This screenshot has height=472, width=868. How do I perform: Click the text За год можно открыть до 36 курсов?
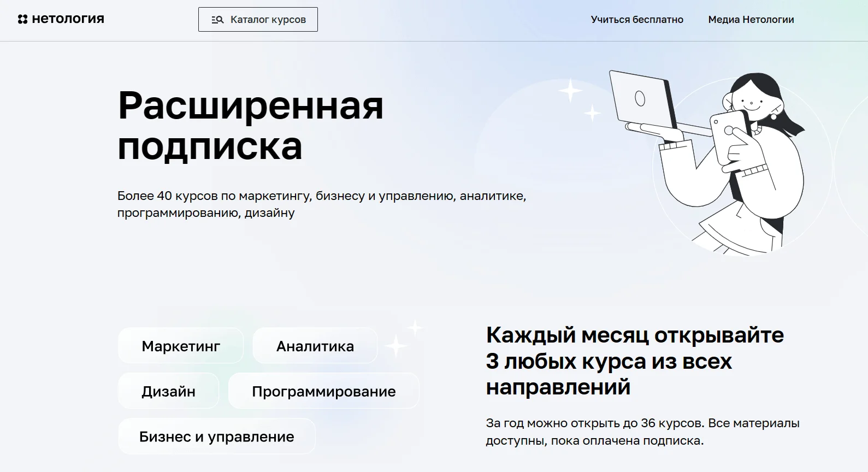pyautogui.click(x=642, y=432)
